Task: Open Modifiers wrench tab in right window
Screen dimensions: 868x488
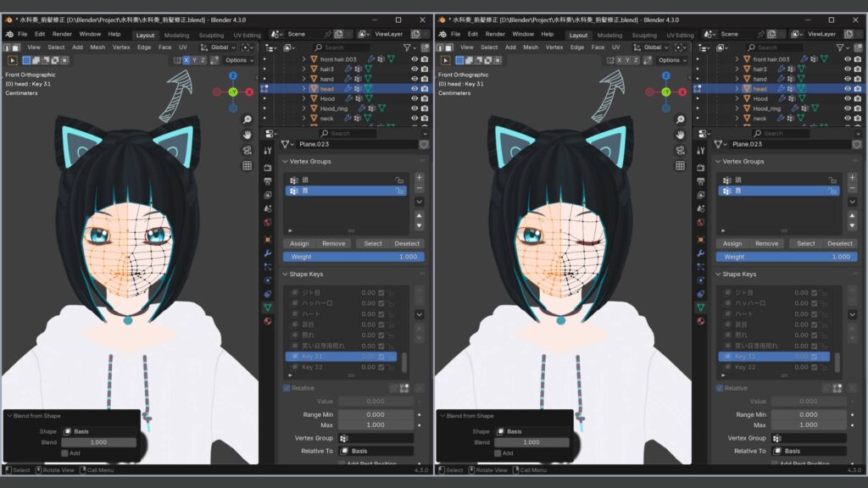Action: pos(701,252)
